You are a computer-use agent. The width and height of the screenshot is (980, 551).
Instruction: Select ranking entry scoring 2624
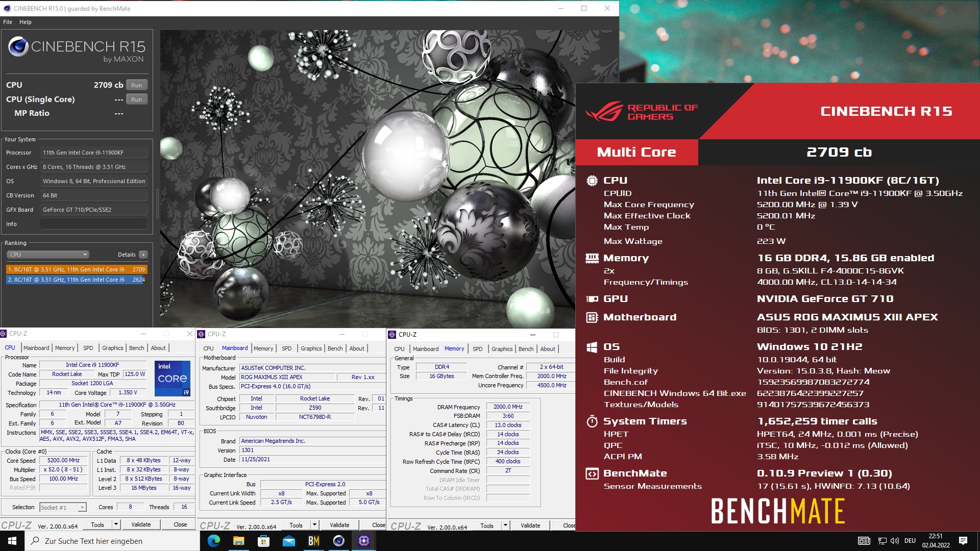click(x=77, y=280)
